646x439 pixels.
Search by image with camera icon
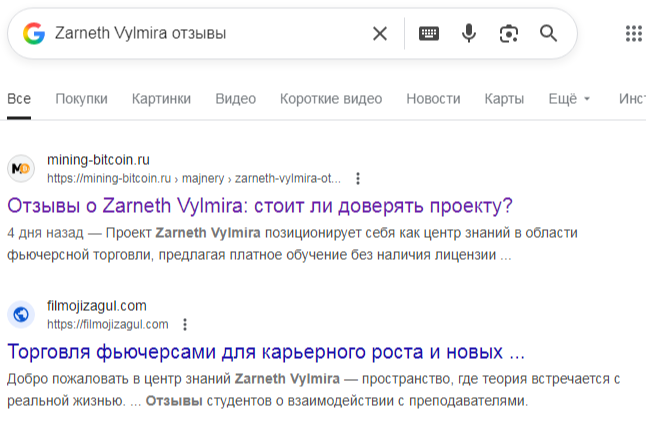[509, 34]
